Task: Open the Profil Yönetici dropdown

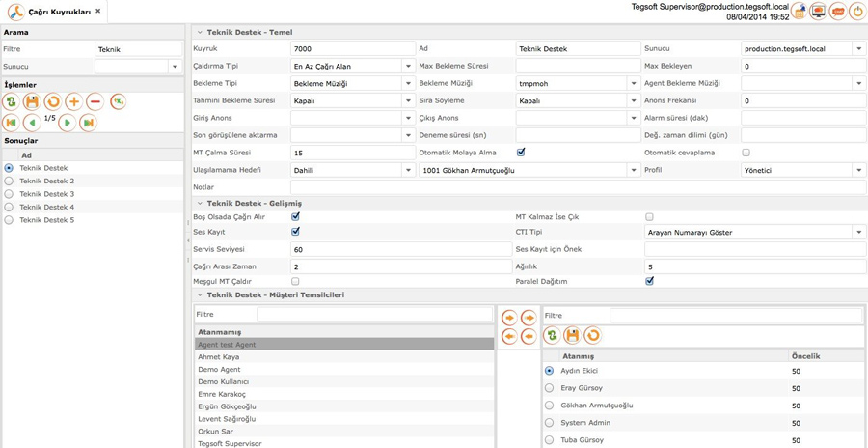Action: (859, 170)
